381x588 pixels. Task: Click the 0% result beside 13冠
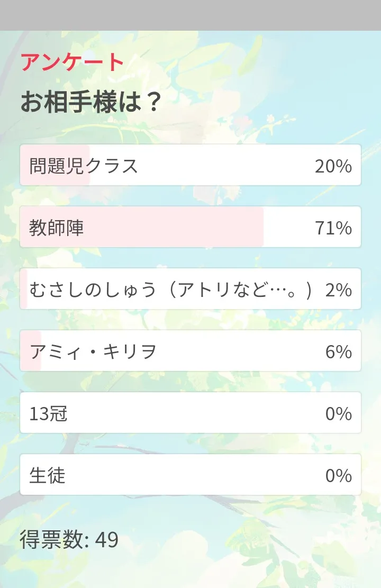point(339,414)
